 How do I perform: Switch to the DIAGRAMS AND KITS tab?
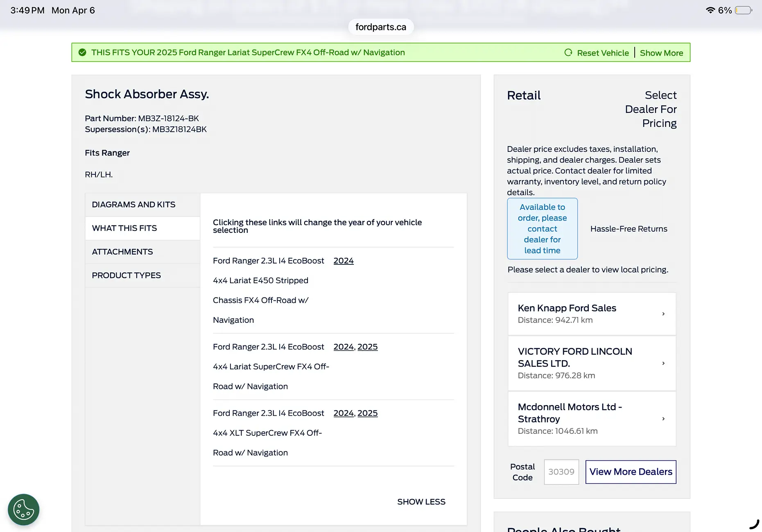(142, 205)
